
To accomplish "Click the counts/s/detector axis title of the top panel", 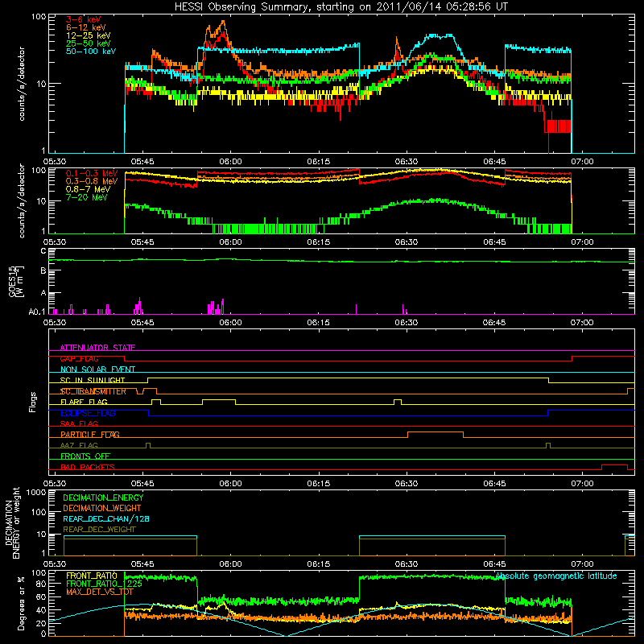I will tap(22, 84).
